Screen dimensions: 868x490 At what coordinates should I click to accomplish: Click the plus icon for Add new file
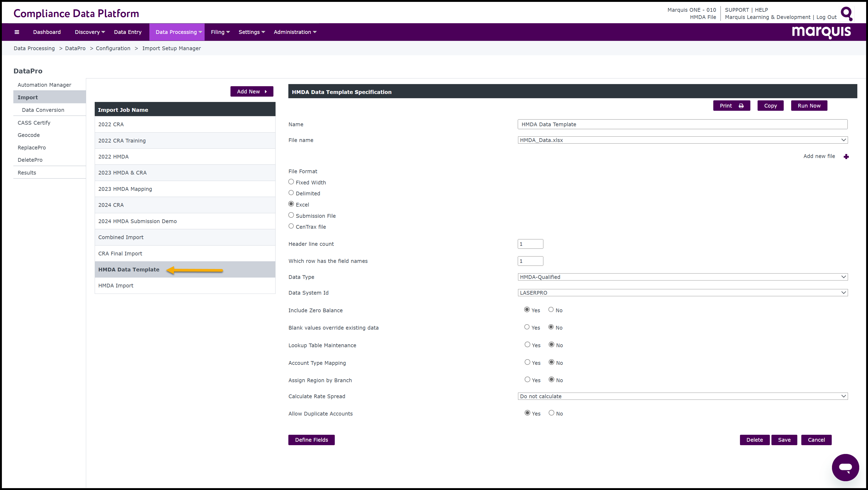[x=846, y=156]
